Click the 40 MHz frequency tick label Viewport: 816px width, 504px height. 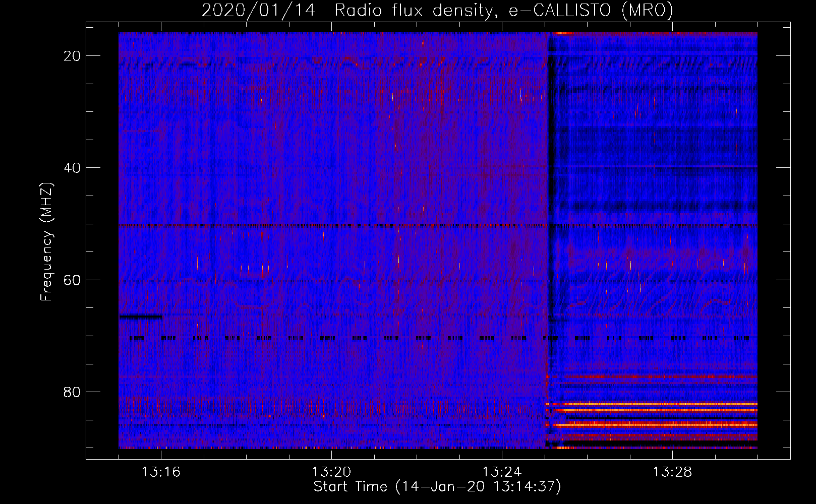coord(72,168)
